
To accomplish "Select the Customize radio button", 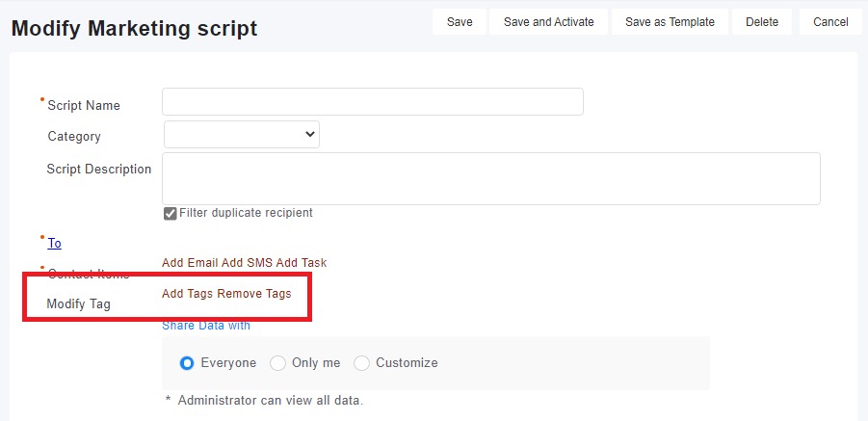I will (362, 363).
